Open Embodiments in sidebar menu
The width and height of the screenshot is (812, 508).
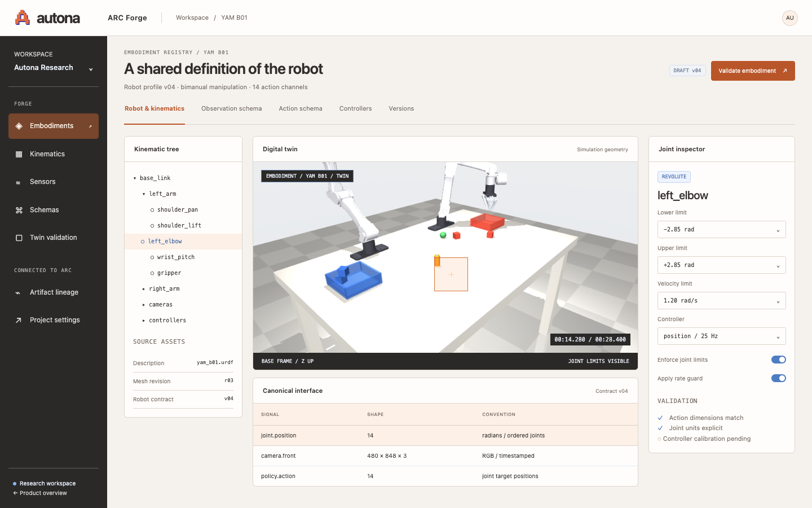[54, 126]
